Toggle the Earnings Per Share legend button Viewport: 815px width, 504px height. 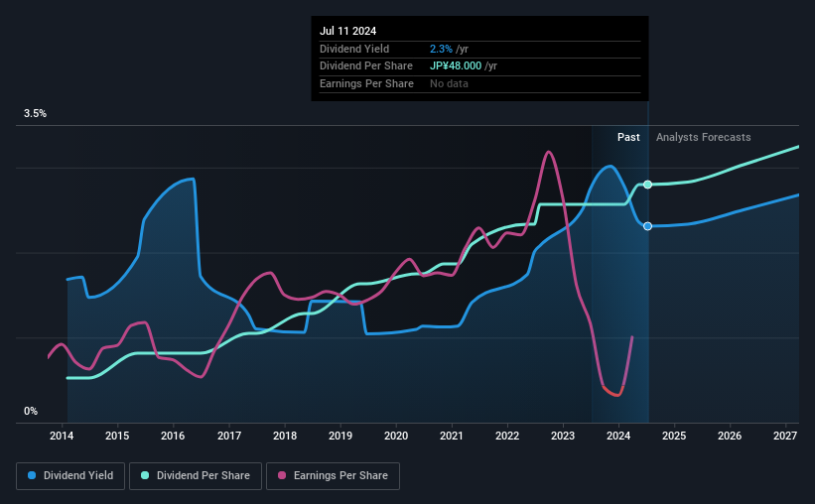coord(334,476)
